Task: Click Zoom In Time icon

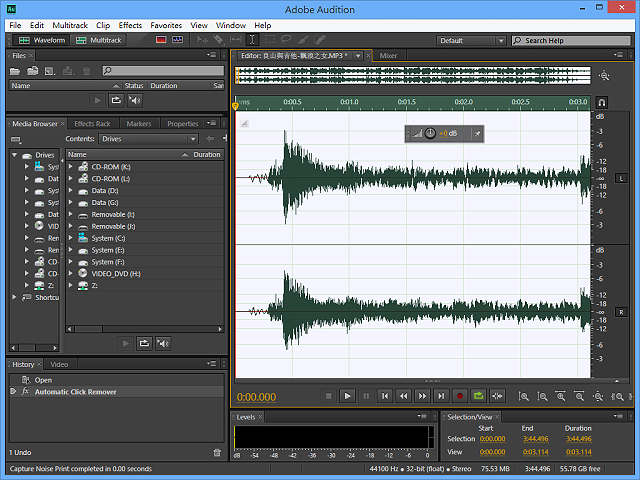Action: [561, 396]
